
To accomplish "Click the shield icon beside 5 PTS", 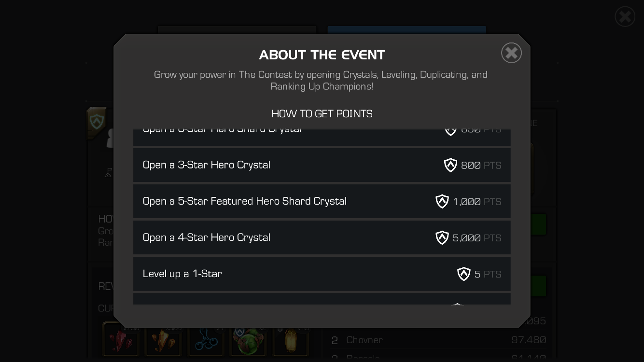I will point(464,274).
